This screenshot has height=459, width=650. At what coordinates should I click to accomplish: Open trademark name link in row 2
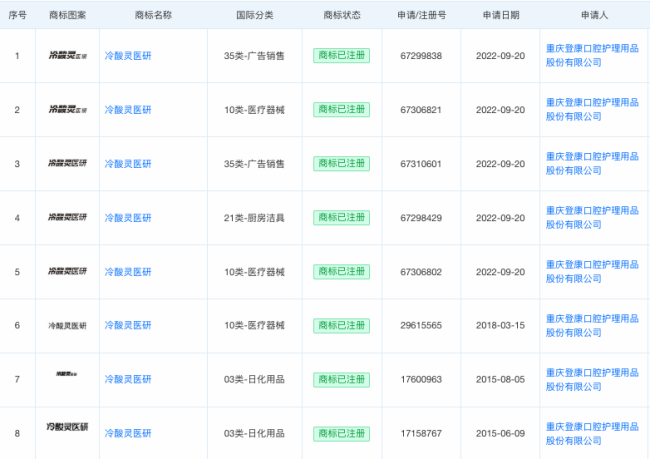pyautogui.click(x=128, y=109)
